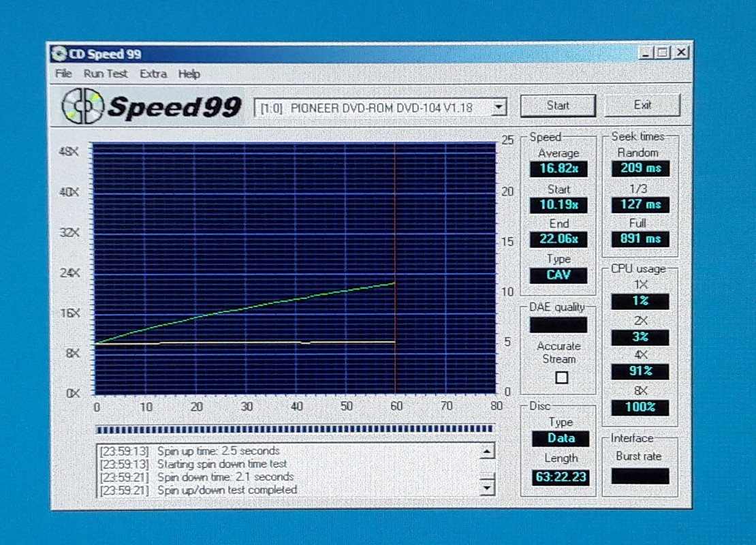Click the 'Starting spin down time test' log line
The image size is (756, 545).
[193, 464]
